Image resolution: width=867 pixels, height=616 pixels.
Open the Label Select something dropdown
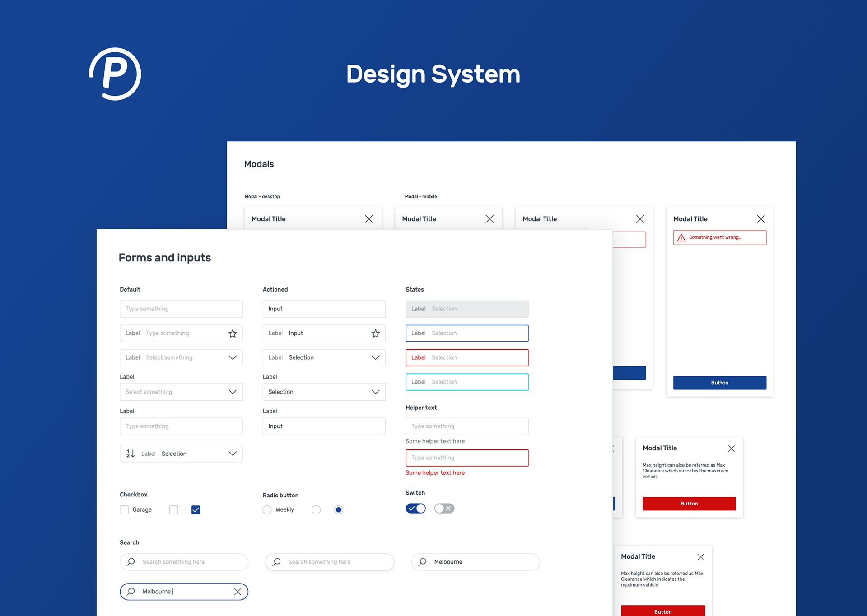point(233,357)
